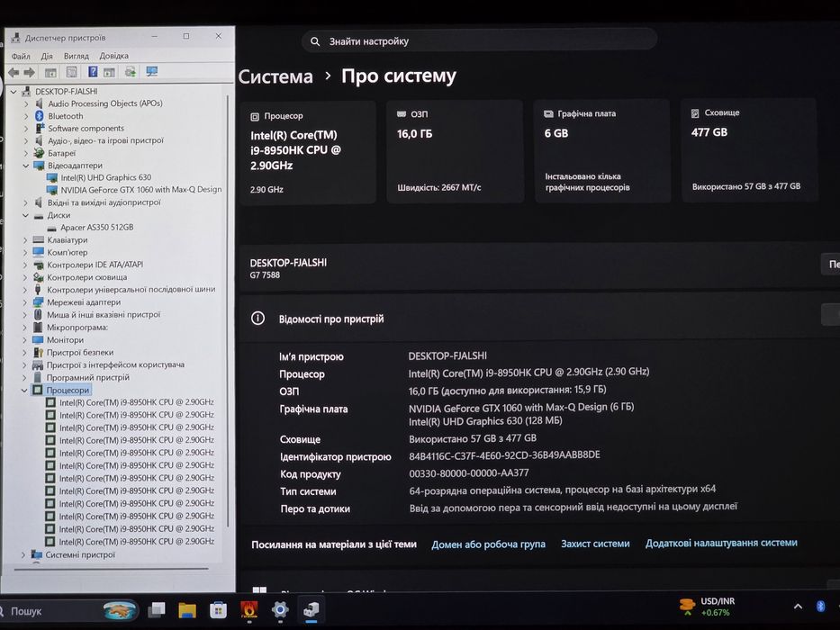Select Контролери IDE ATA/ATAPI category
The image size is (840, 630).
[95, 265]
